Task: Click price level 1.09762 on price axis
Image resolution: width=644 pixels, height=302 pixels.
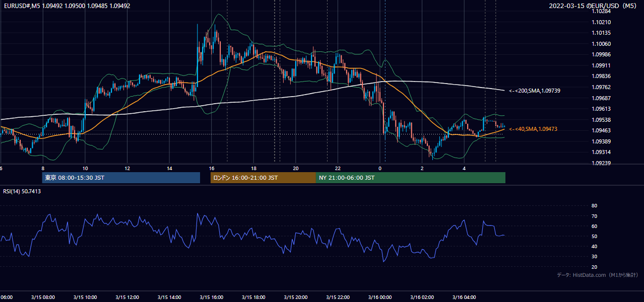Action: tap(602, 87)
